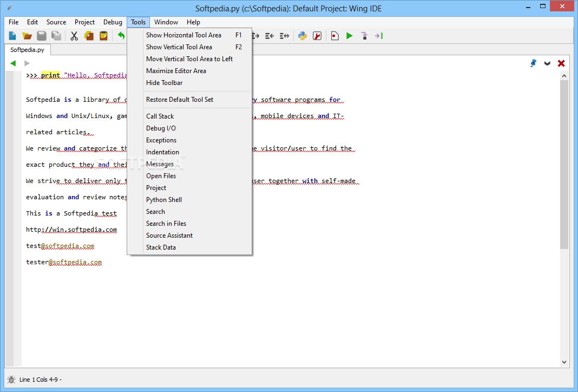Click the Cut scissors icon
578x392 pixels.
tap(74, 36)
